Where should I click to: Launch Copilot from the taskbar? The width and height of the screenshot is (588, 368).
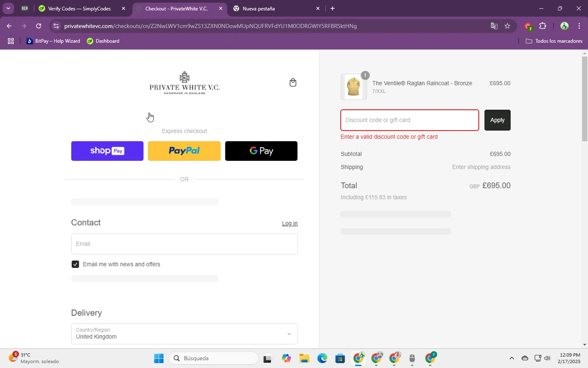pyautogui.click(x=286, y=359)
